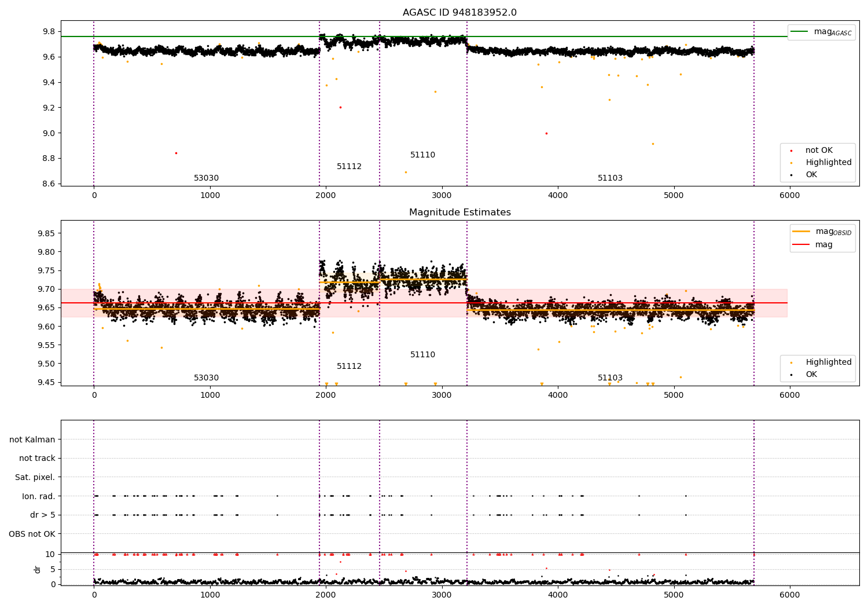Click obsid label 51110 in the top plot

422,155
